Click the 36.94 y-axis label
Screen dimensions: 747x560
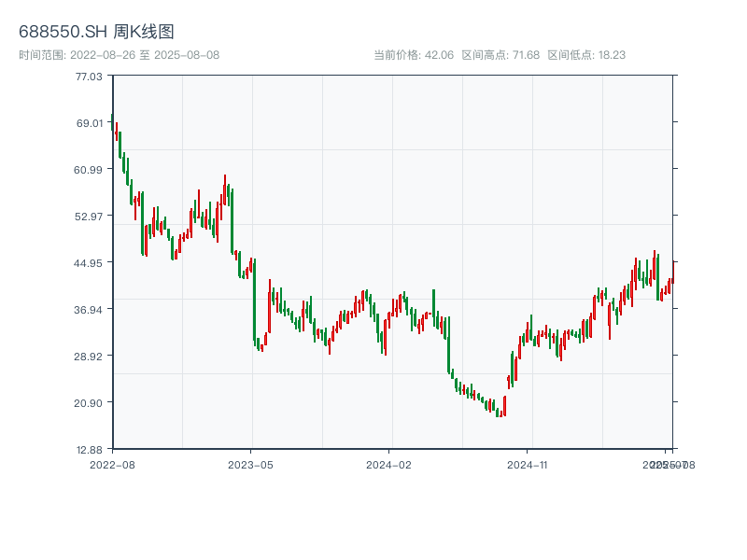pos(90,310)
